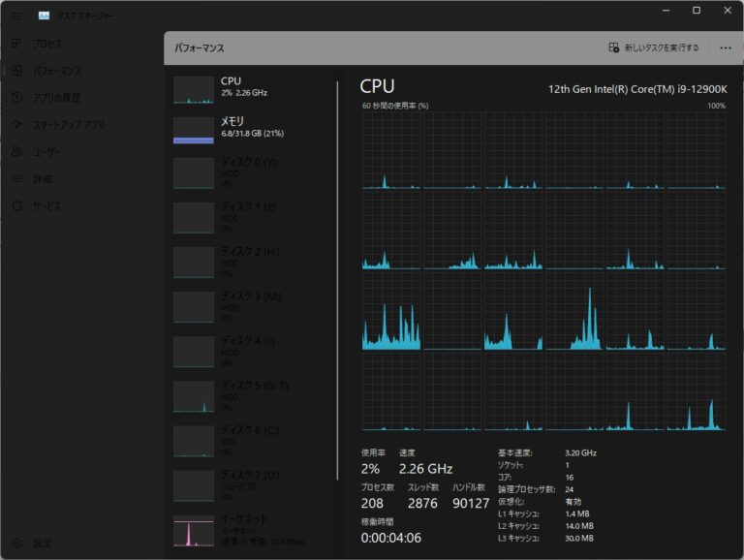Maximize the Task Manager window
The height and width of the screenshot is (560, 744).
(696, 11)
